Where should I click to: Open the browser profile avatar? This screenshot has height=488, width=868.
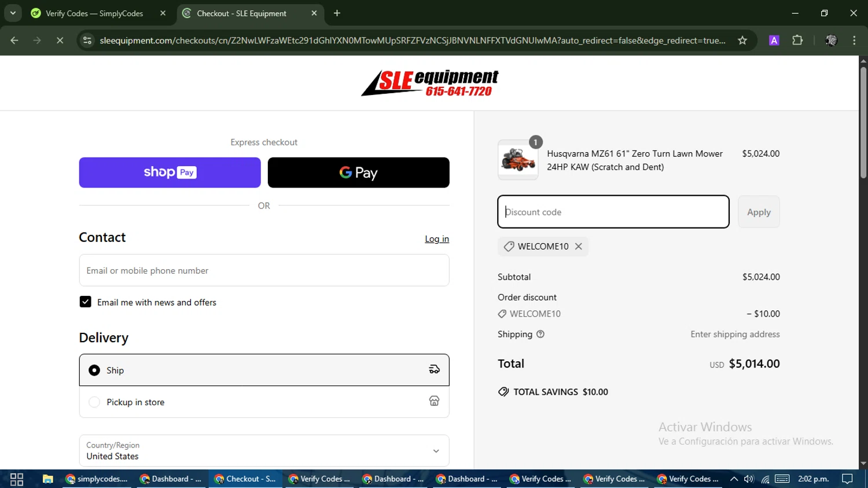(x=831, y=41)
